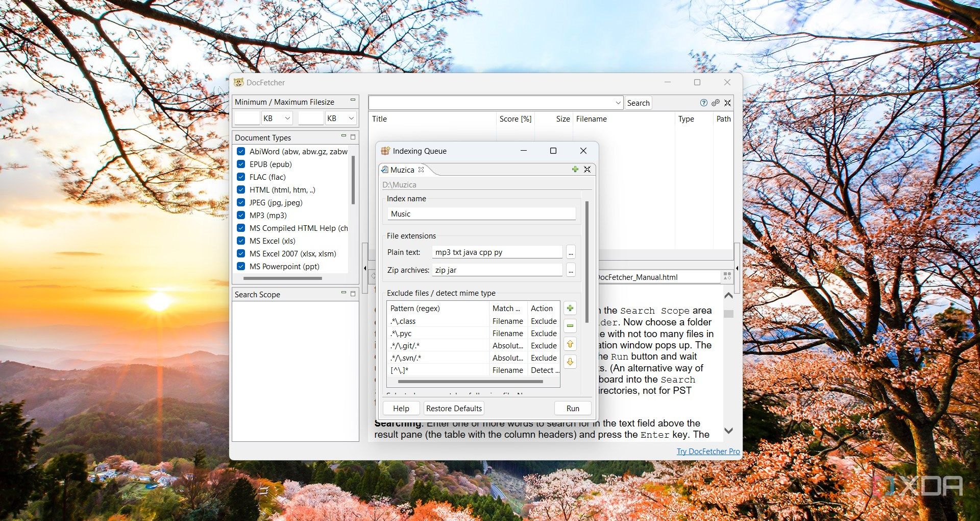Sort results by Score [%] column
The height and width of the screenshot is (521, 980).
click(x=516, y=119)
